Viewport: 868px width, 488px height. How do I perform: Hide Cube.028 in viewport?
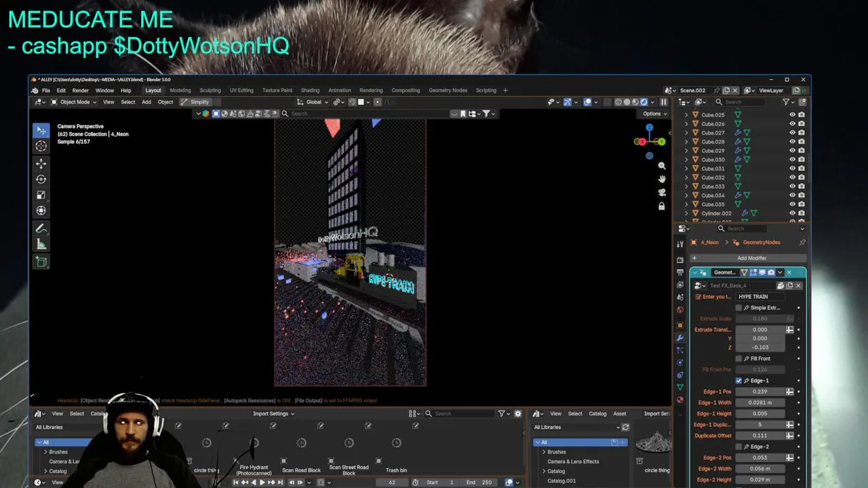point(792,142)
